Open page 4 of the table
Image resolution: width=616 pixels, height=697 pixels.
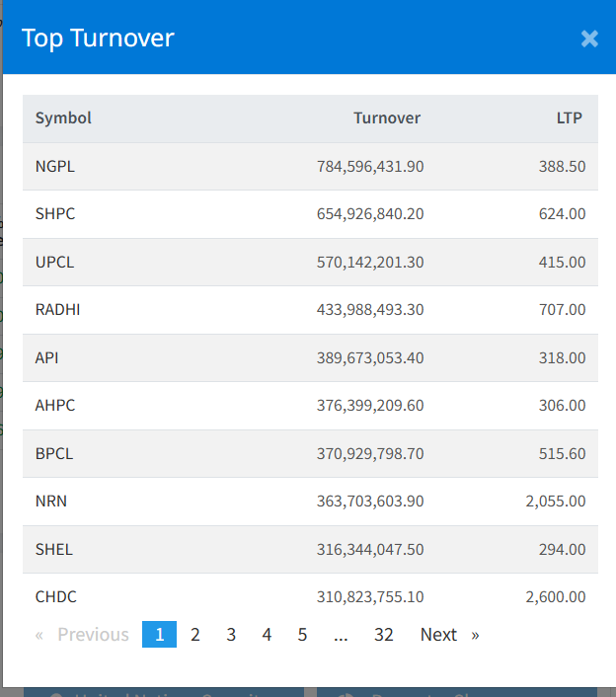click(267, 635)
